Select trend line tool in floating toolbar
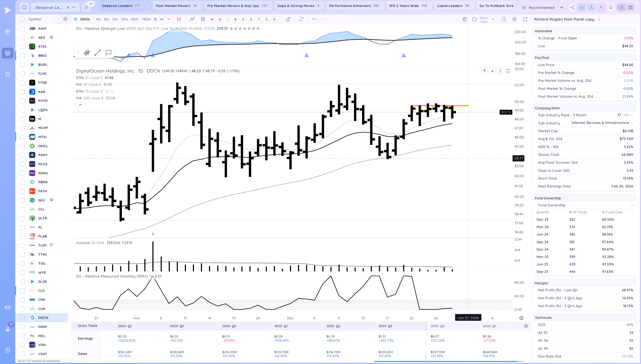 [98, 53]
